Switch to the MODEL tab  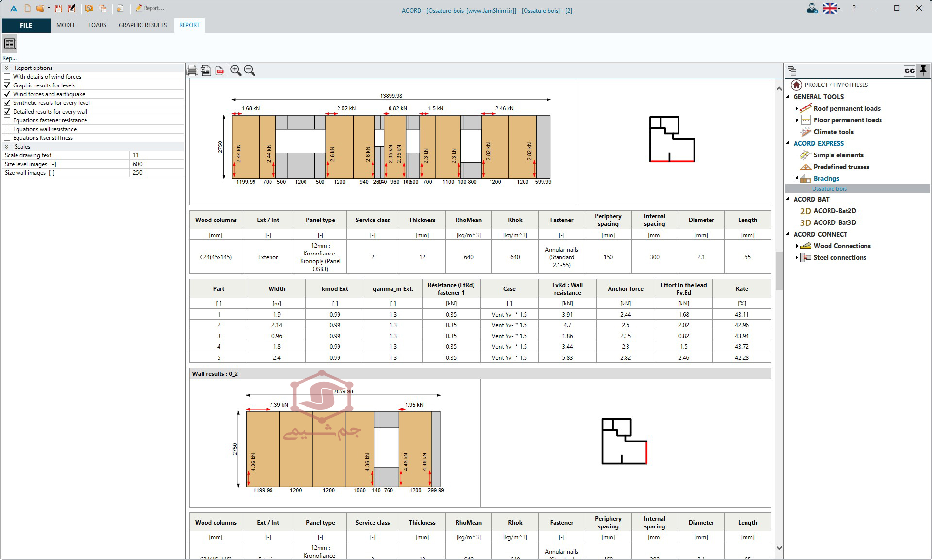click(66, 25)
